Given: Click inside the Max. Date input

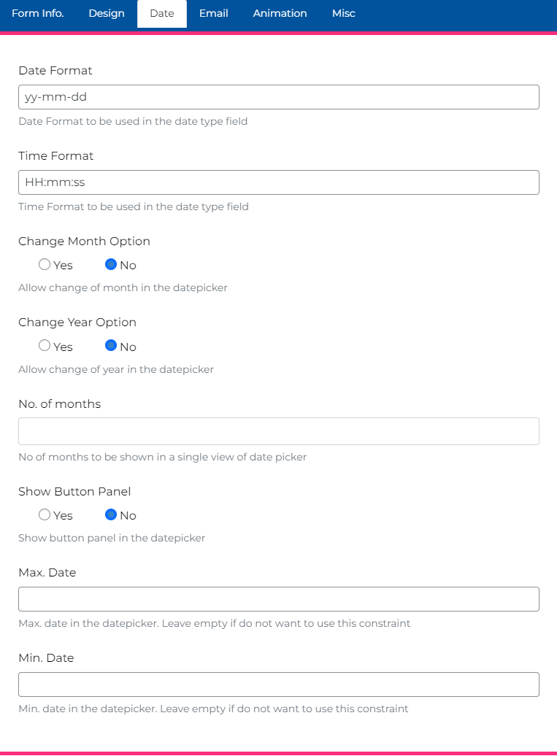Looking at the screenshot, I should [x=278, y=598].
